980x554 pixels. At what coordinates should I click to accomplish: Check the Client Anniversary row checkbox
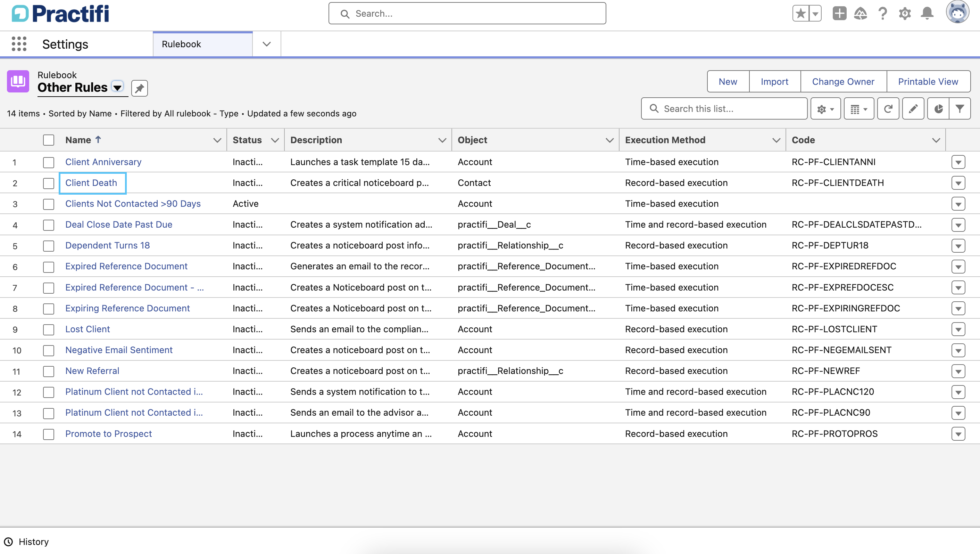coord(49,162)
